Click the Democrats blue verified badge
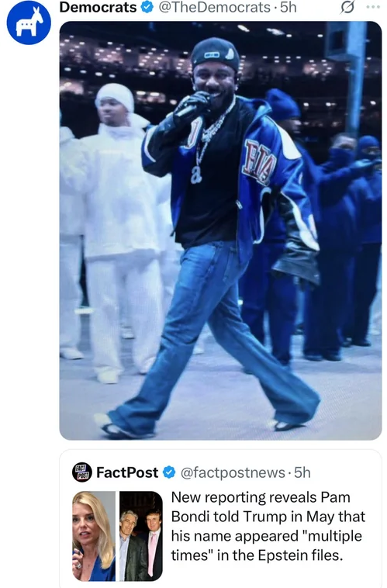Screen dimensions: 387x588 pyautogui.click(x=147, y=7)
